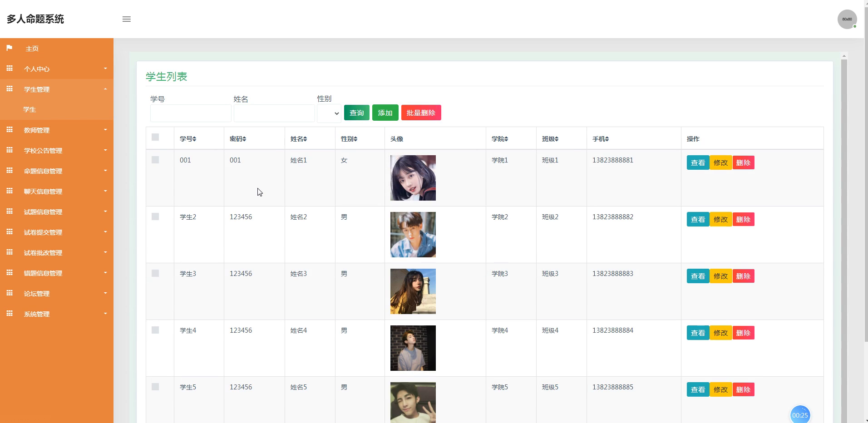Image resolution: width=868 pixels, height=423 pixels.
Task: Expand the 教师管理 menu arrow
Action: [x=105, y=130]
